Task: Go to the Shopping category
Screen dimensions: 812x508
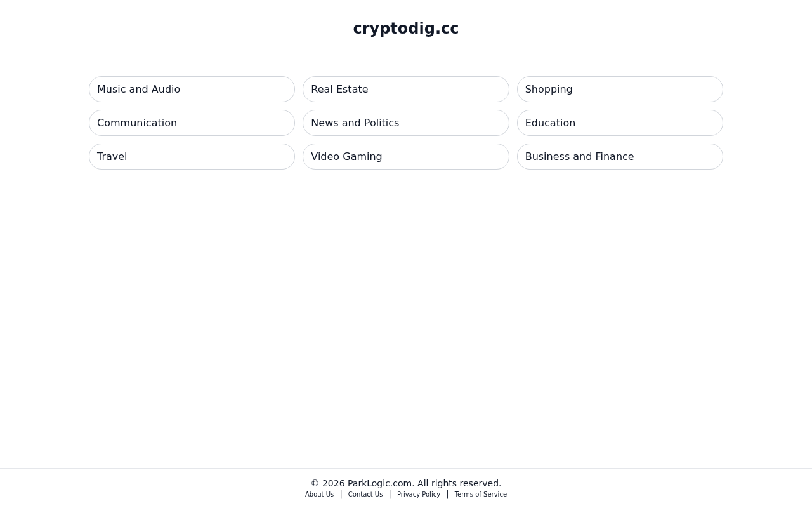Action: click(620, 90)
